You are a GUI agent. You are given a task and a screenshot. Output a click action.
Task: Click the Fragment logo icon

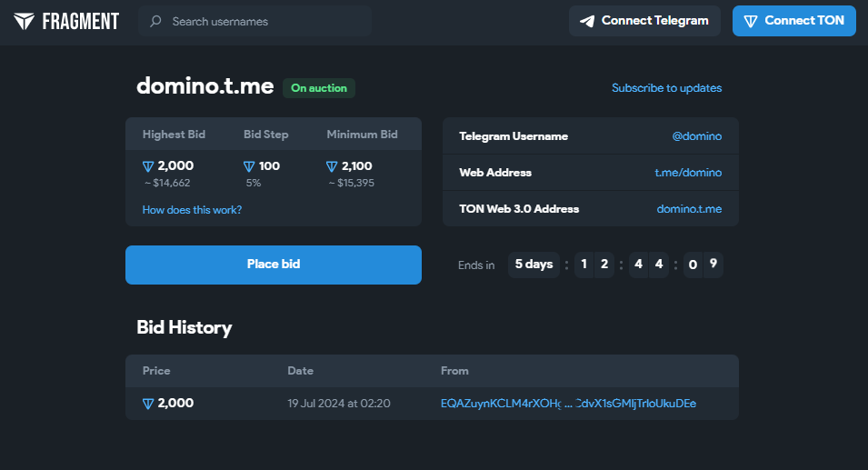[24, 21]
